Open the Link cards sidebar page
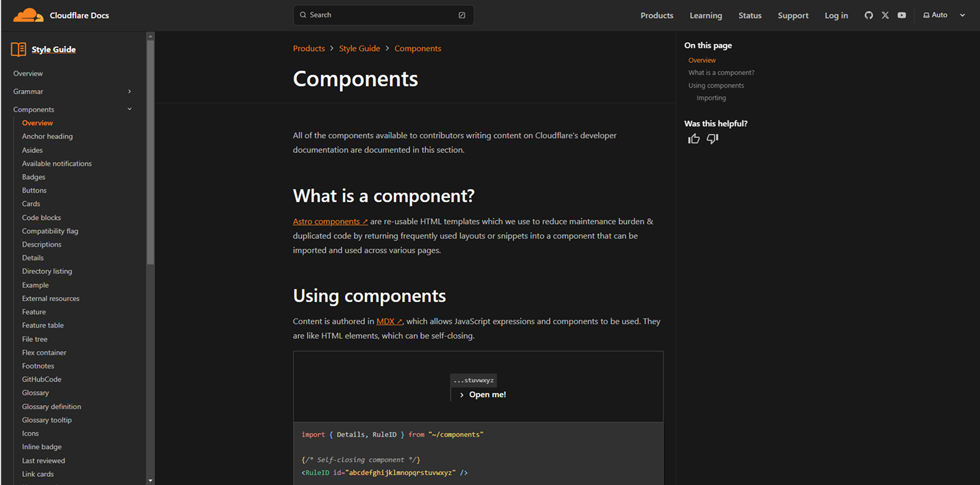The height and width of the screenshot is (485, 980). [38, 475]
